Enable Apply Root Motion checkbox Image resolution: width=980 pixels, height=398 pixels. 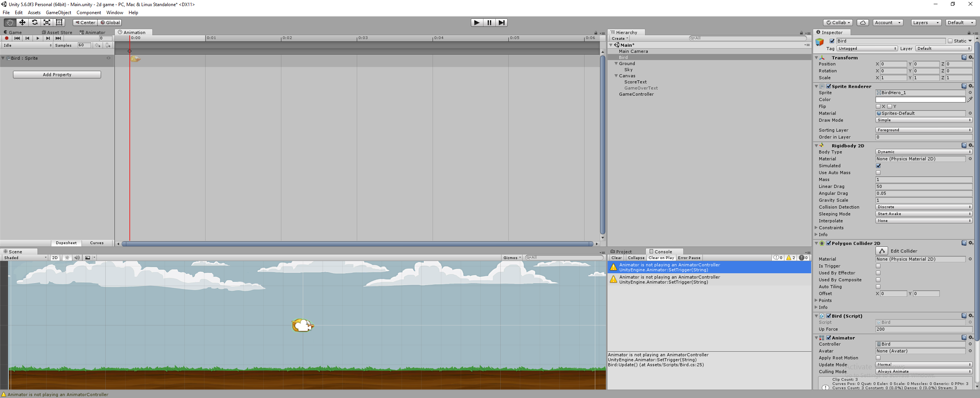pos(878,358)
